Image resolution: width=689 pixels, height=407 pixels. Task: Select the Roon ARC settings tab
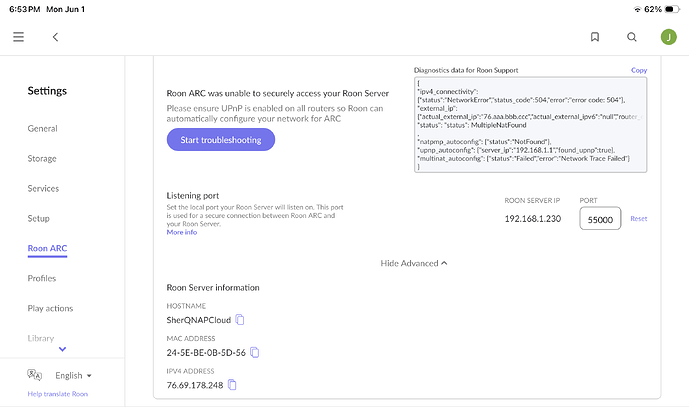click(47, 248)
